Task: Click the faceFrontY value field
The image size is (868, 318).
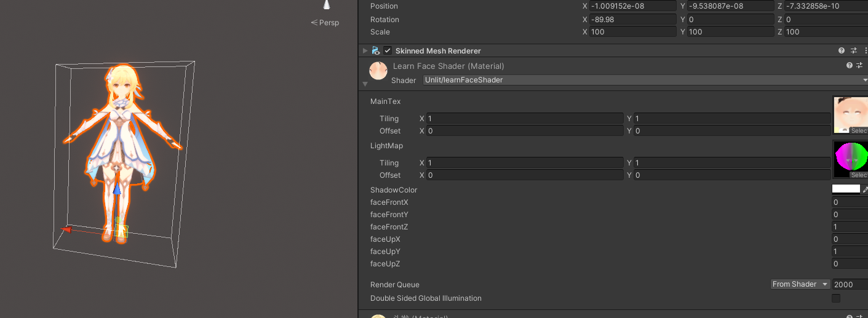Action: [x=850, y=214]
